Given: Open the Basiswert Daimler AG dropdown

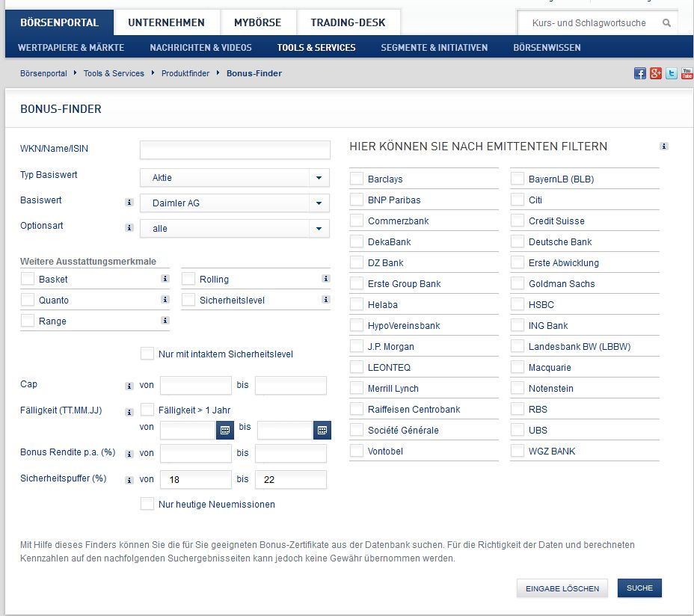Looking at the screenshot, I should click(235, 203).
